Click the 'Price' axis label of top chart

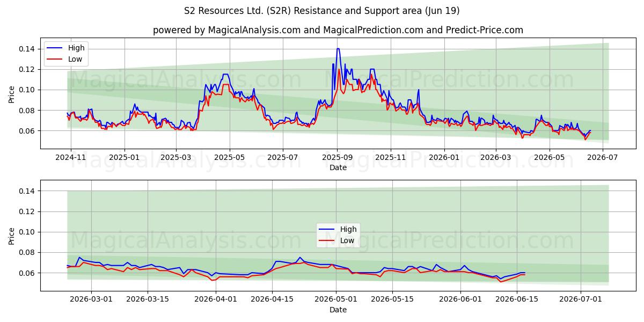point(12,94)
